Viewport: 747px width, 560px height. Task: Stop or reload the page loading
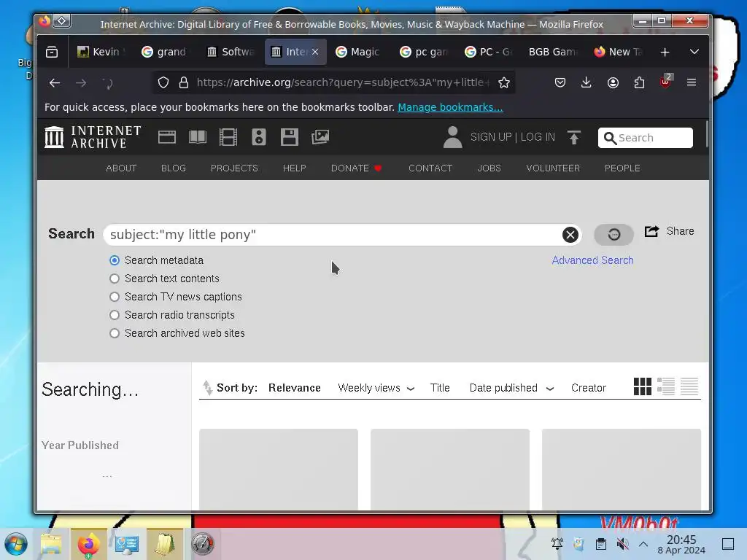click(108, 83)
